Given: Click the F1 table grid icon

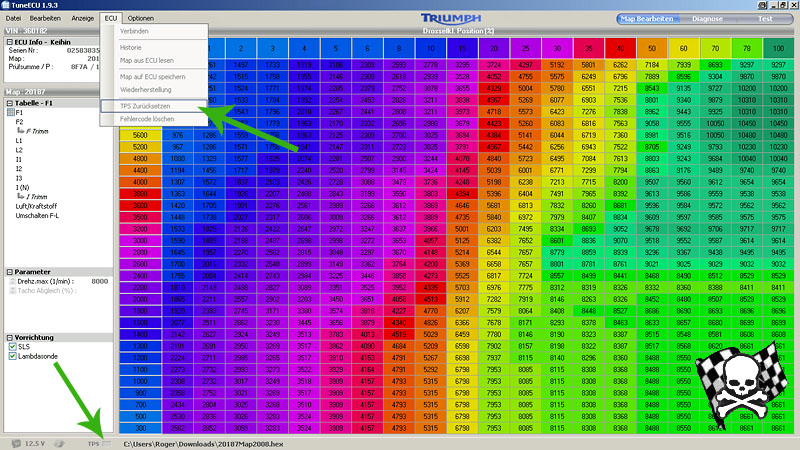Looking at the screenshot, I should (9, 113).
